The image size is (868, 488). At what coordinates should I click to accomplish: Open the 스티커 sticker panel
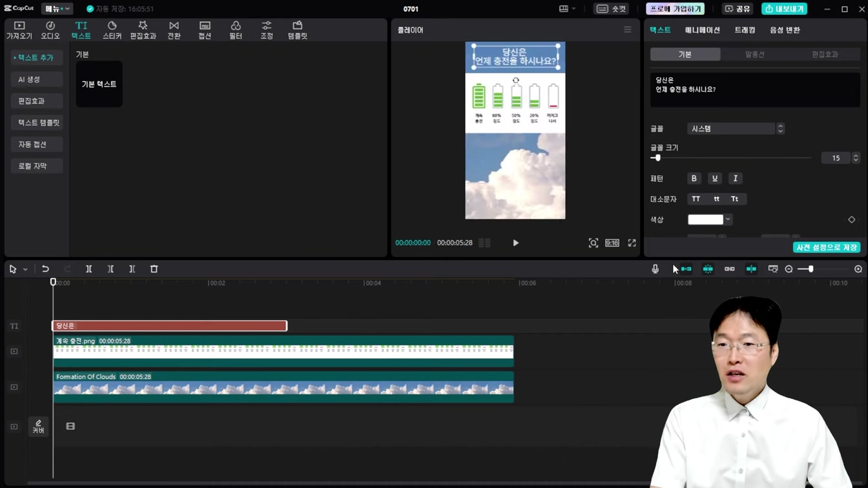pos(112,30)
